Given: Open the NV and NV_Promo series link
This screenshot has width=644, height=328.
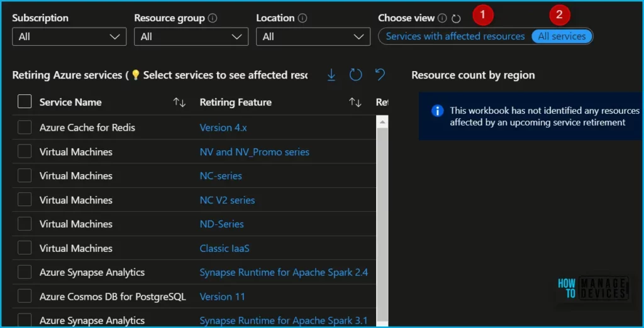Looking at the screenshot, I should pyautogui.click(x=254, y=152).
